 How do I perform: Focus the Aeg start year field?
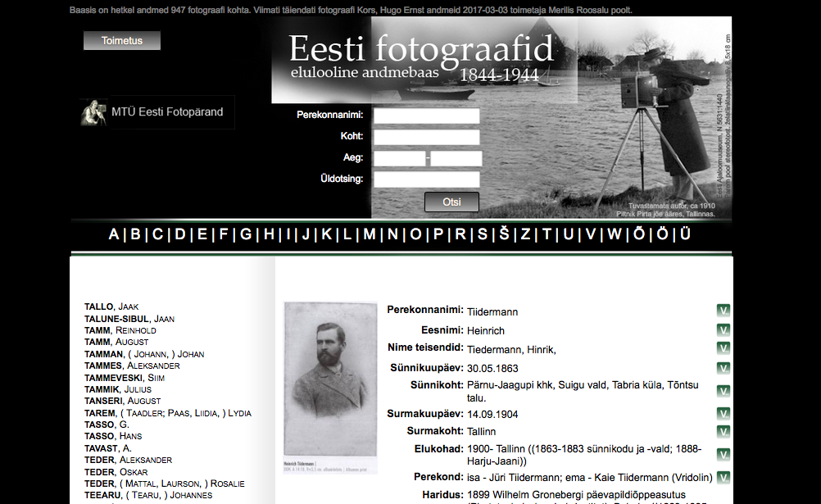[x=399, y=158]
